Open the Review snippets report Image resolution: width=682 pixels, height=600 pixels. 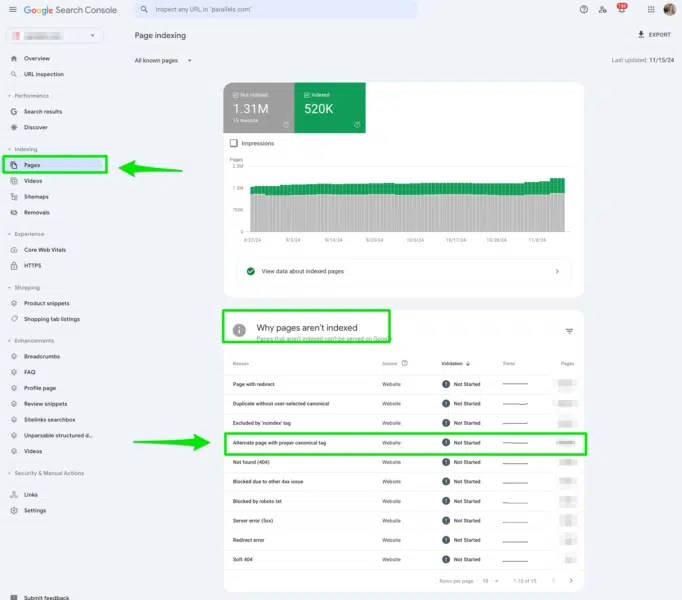[x=46, y=404]
